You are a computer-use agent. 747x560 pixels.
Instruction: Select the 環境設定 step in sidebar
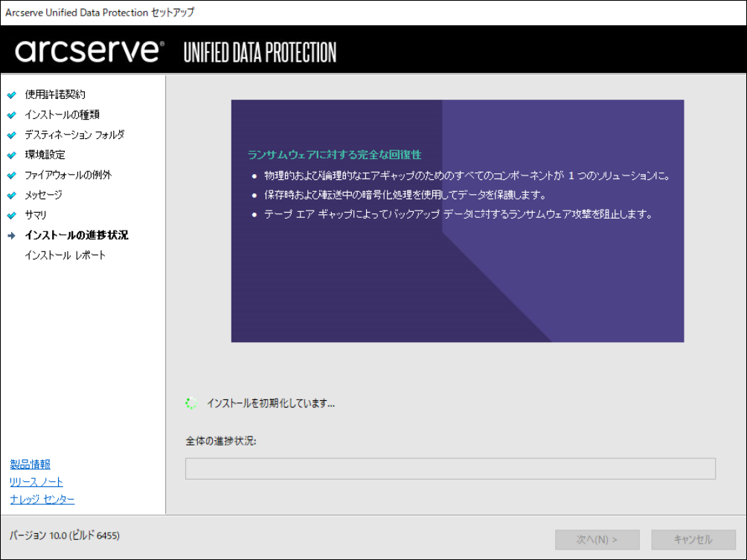click(45, 155)
